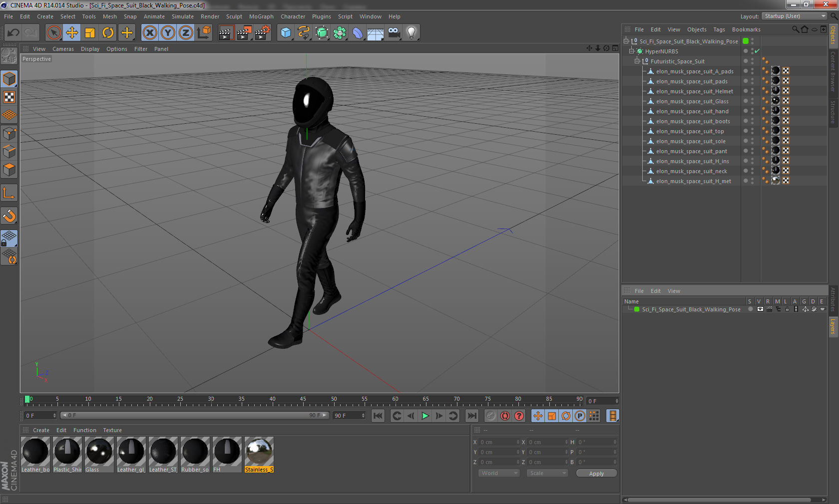Enable Axis mode icon
The width and height of the screenshot is (839, 504).
coord(9,193)
